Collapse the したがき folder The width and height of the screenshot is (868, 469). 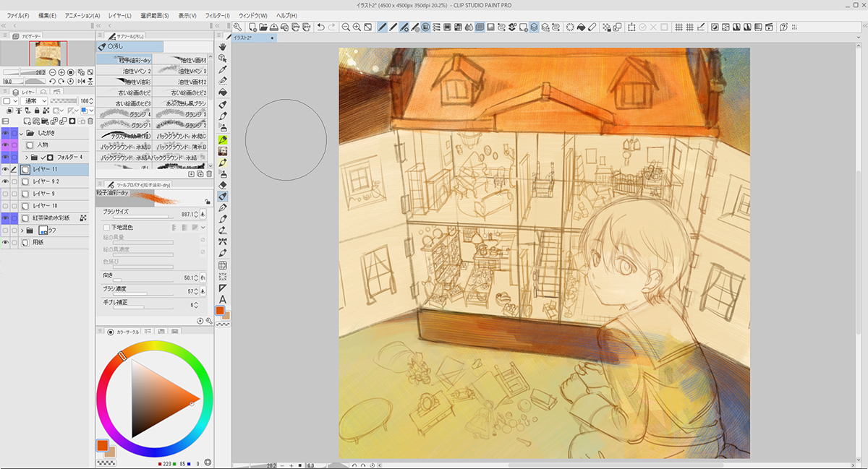22,133
